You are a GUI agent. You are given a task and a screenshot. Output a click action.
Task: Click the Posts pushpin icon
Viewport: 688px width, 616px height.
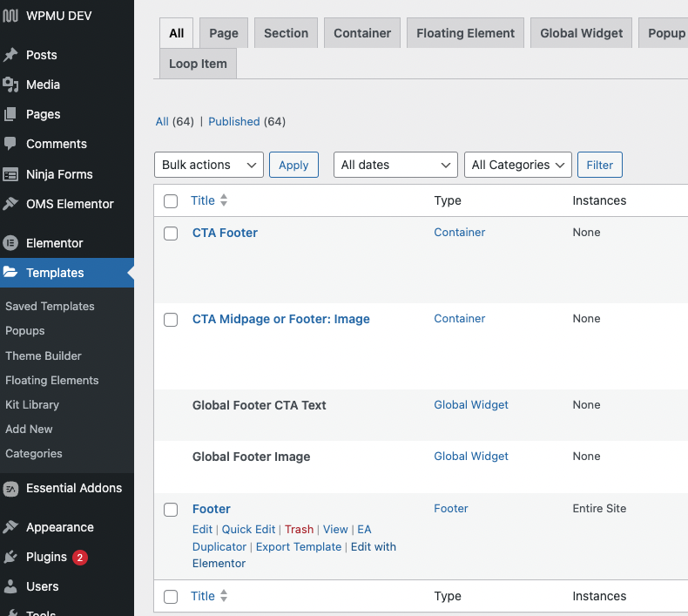point(10,55)
